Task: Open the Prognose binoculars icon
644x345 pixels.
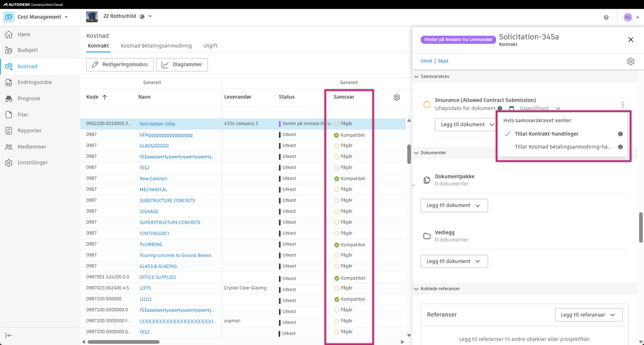Action: click(9, 98)
